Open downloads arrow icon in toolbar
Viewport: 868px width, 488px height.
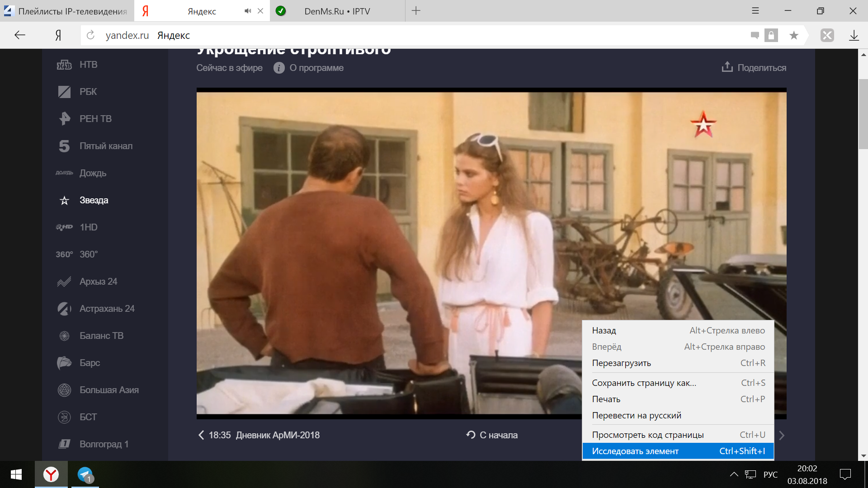pos(854,35)
